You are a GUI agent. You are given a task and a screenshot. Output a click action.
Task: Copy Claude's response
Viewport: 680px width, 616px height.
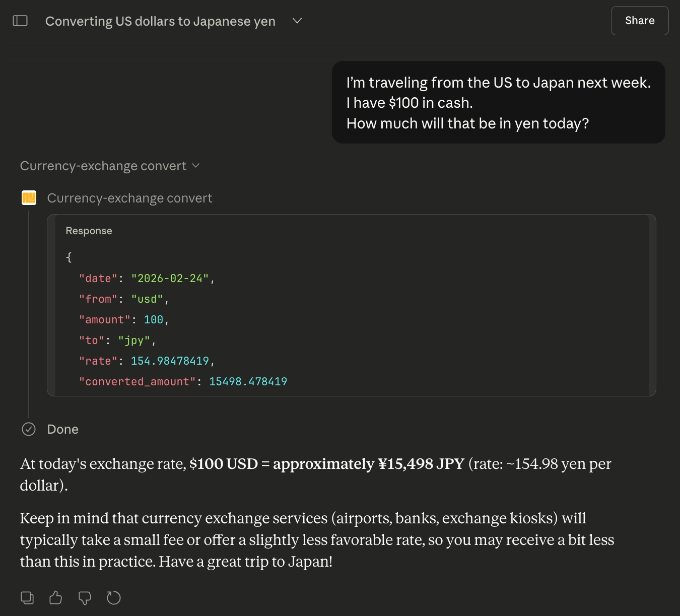coord(27,598)
